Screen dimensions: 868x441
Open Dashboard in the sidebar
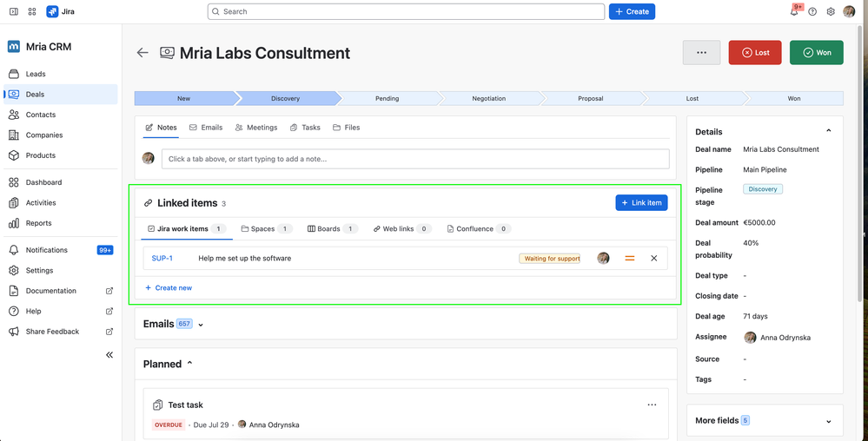point(61,182)
